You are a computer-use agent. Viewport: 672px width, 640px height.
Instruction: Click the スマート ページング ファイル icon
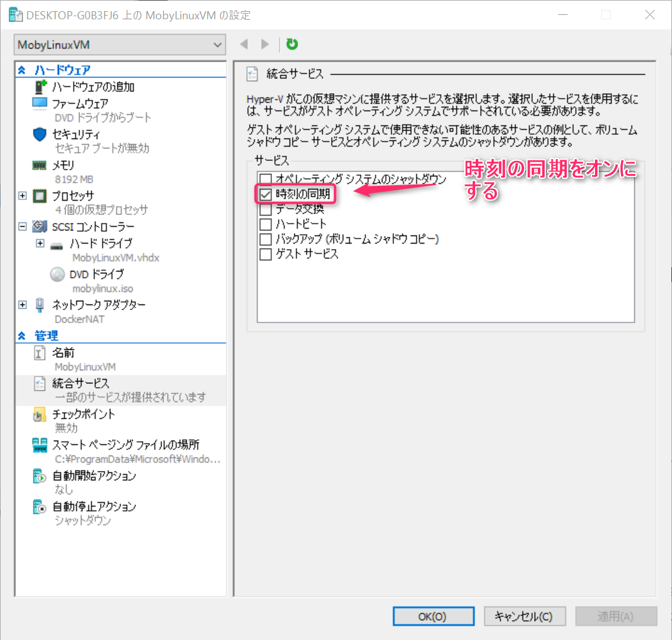coord(40,446)
